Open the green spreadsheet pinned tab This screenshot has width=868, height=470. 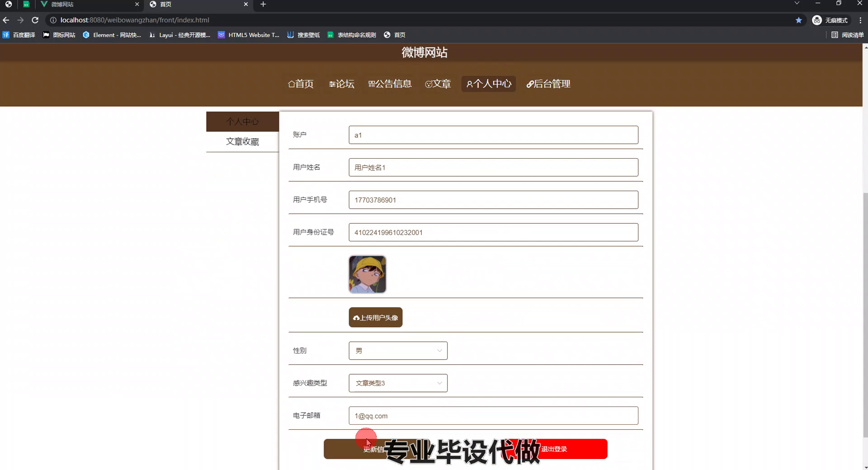26,5
